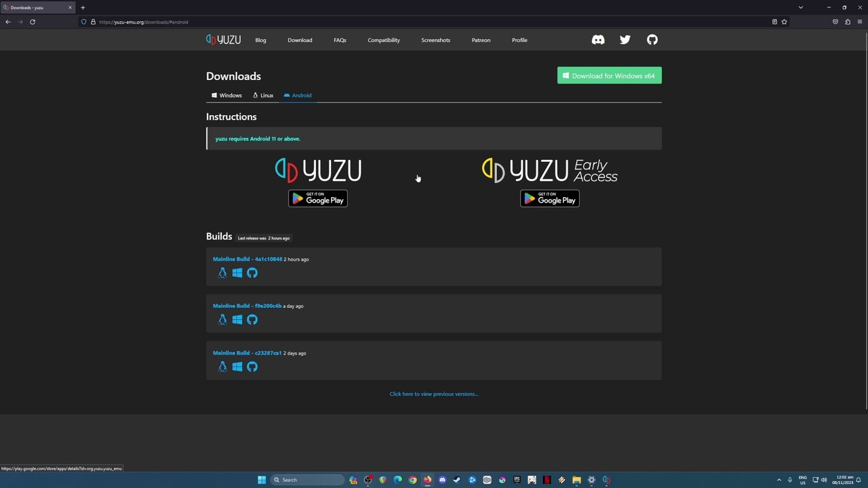Image resolution: width=868 pixels, height=488 pixels.
Task: Download Linux build for c23287ca1
Action: 222,367
